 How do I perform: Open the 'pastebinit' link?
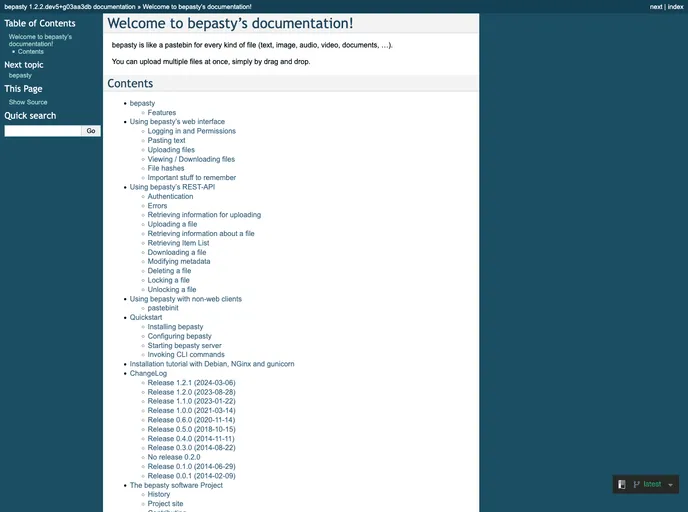[163, 308]
